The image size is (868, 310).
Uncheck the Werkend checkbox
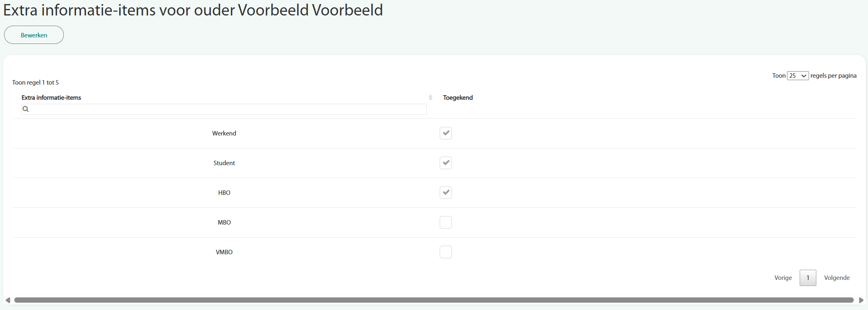446,133
